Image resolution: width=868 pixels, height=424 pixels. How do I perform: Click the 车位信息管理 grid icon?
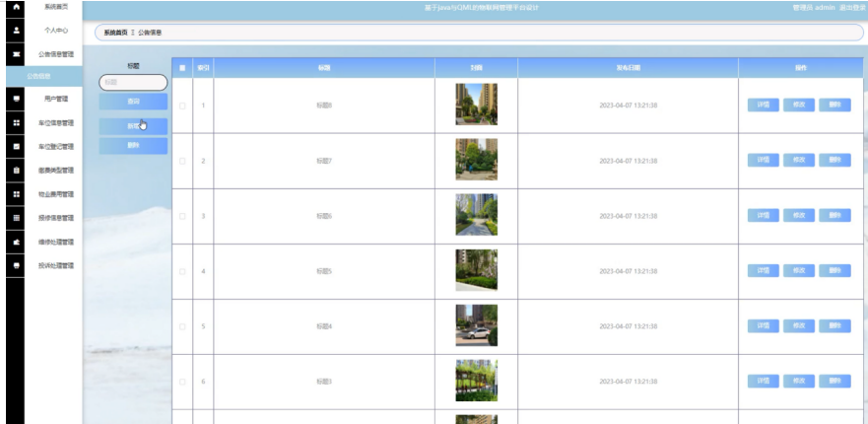(16, 122)
